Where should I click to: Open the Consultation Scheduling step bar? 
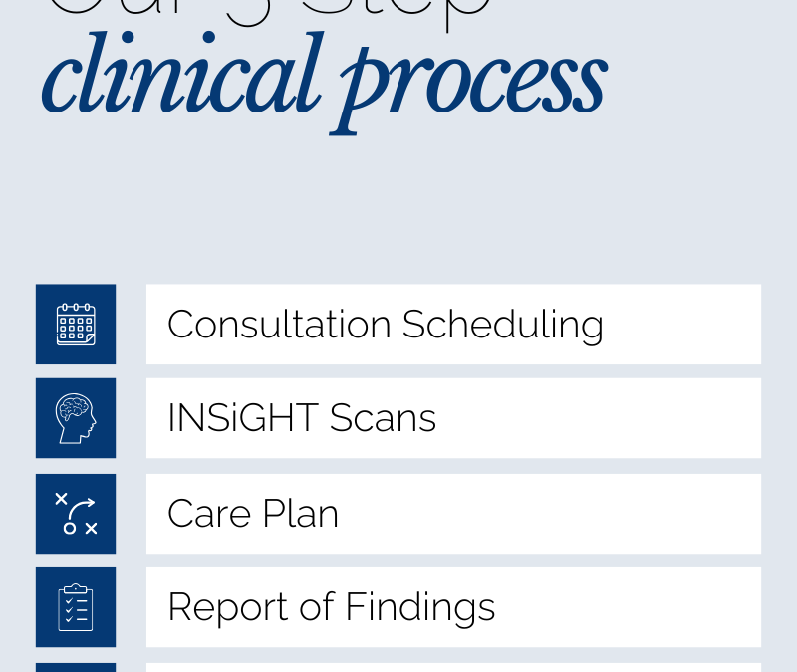453,325
